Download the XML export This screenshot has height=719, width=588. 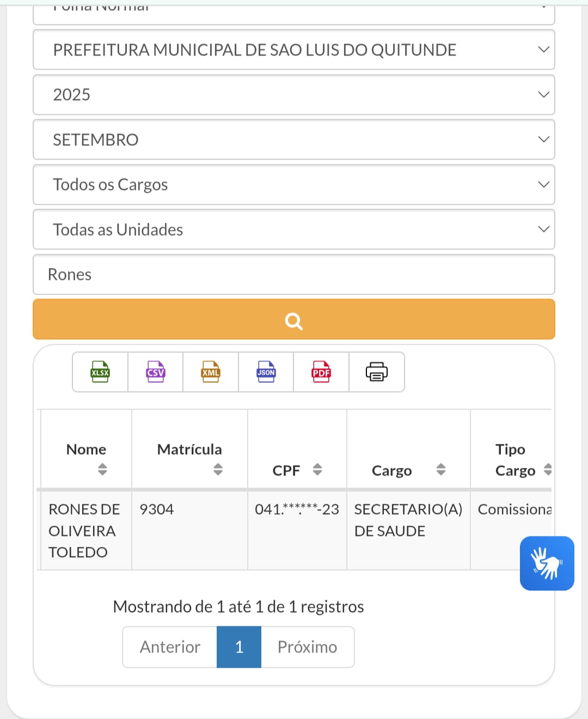coord(211,372)
